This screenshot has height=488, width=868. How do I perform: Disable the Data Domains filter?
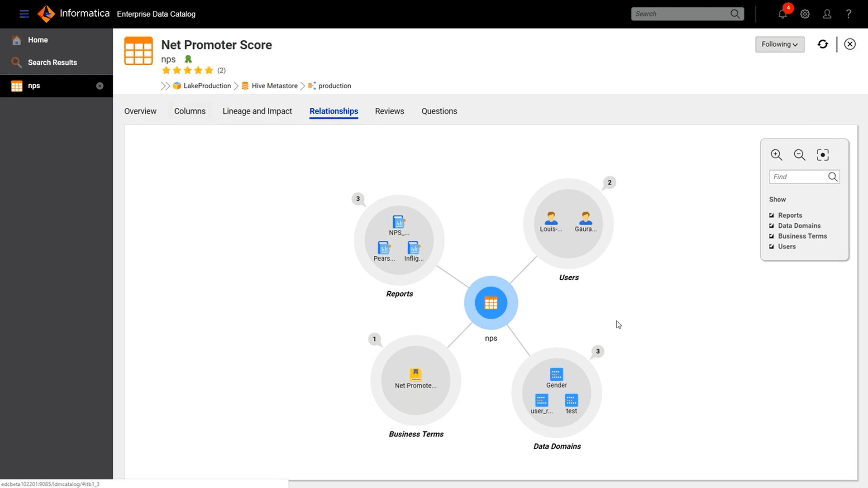pos(771,225)
